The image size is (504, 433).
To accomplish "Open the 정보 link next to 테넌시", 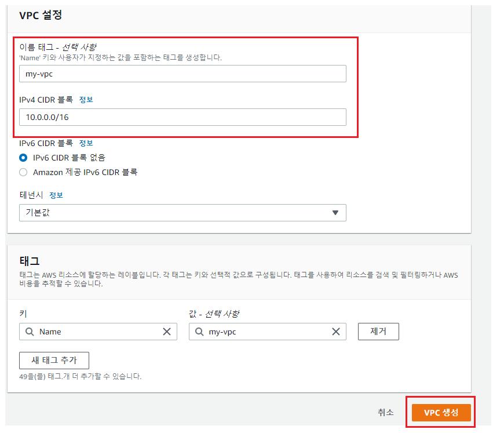I will (x=56, y=195).
